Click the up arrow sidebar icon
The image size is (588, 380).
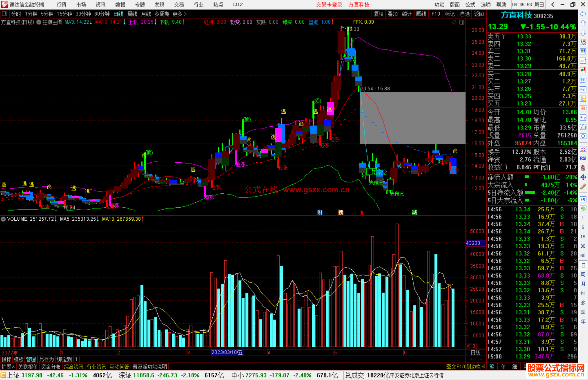583,23
